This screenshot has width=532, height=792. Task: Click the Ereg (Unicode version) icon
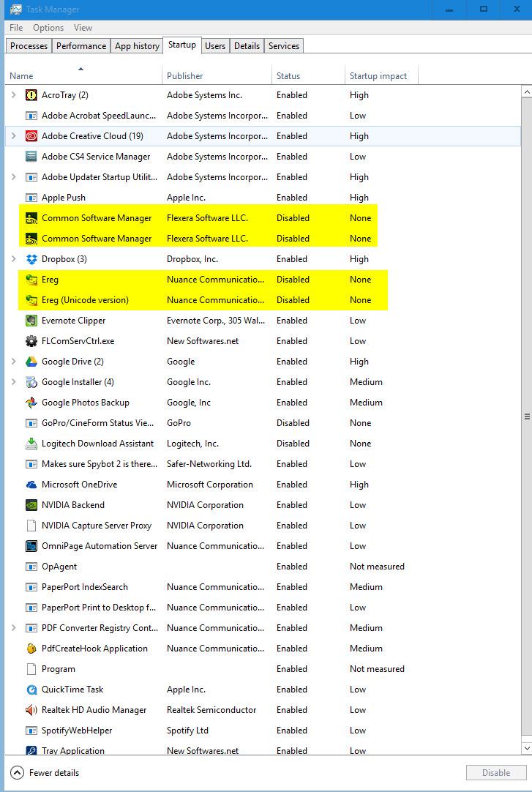tap(31, 300)
